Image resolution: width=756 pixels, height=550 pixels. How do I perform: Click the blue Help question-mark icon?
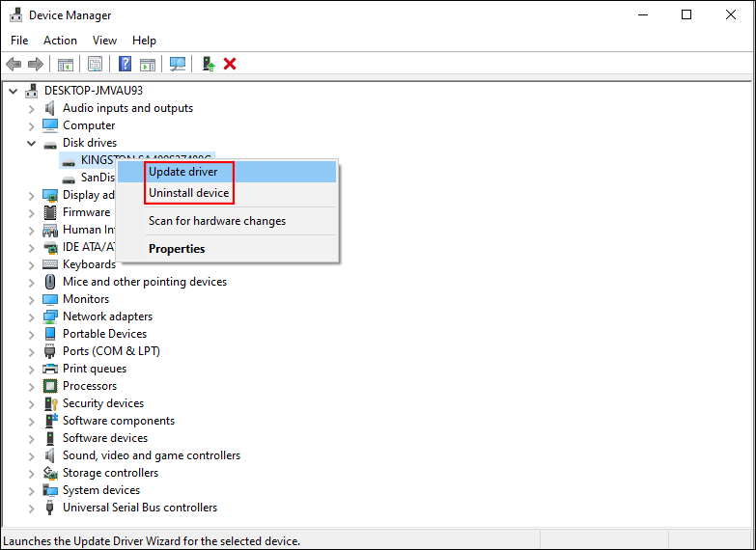click(125, 64)
